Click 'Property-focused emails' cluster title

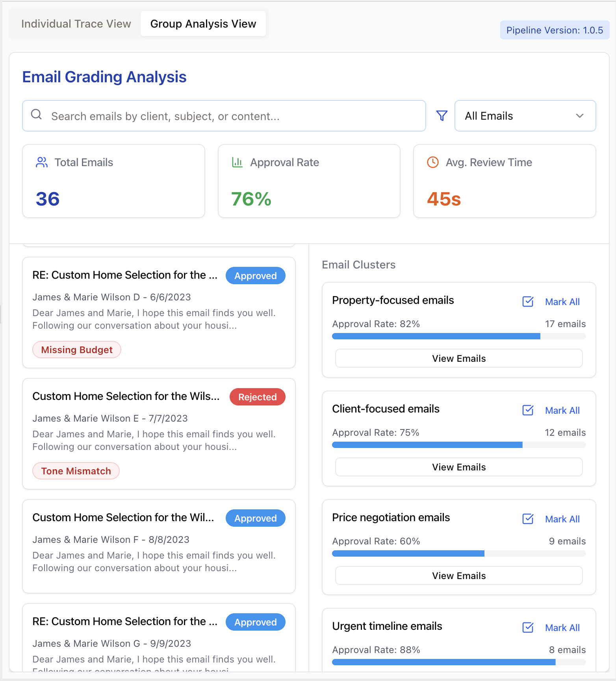coord(393,300)
